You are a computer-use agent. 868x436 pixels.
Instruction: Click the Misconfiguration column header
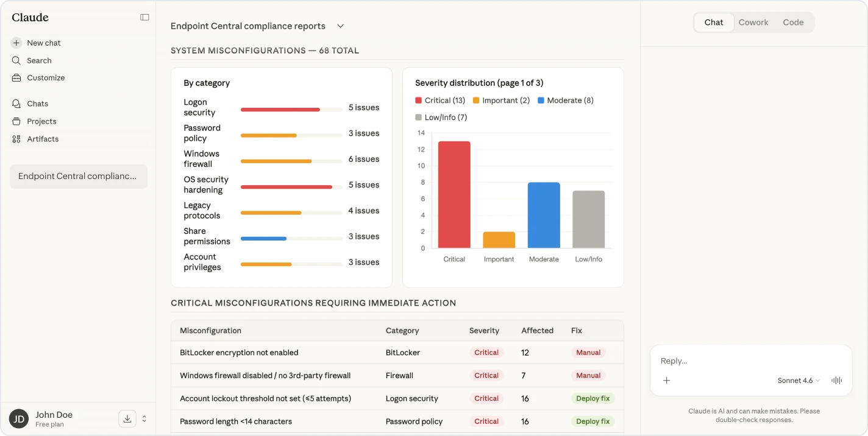(210, 331)
